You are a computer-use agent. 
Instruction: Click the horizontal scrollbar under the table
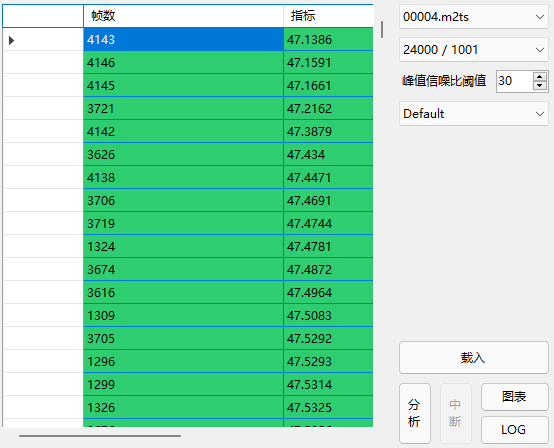(x=100, y=436)
